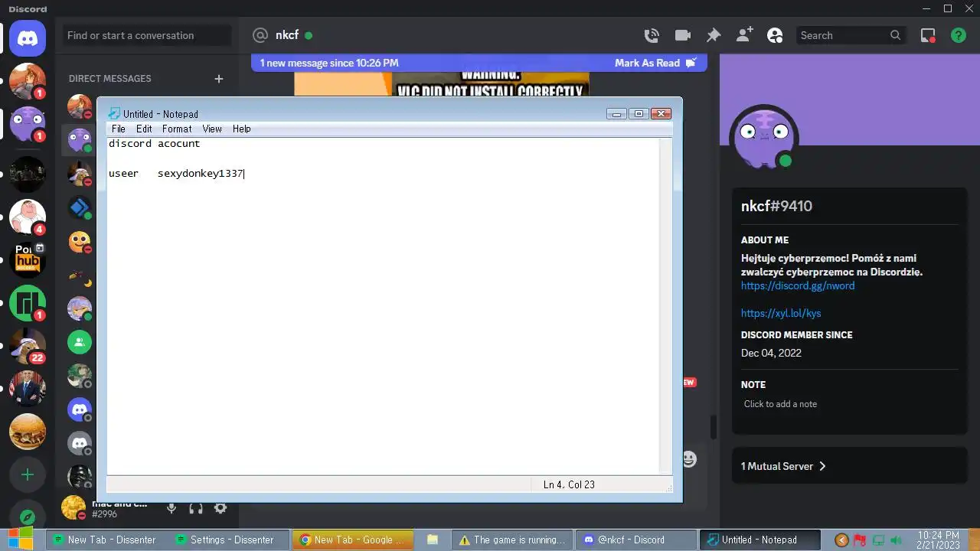The height and width of the screenshot is (551, 980).
Task: Open Windows Start button
Action: pos(21,539)
